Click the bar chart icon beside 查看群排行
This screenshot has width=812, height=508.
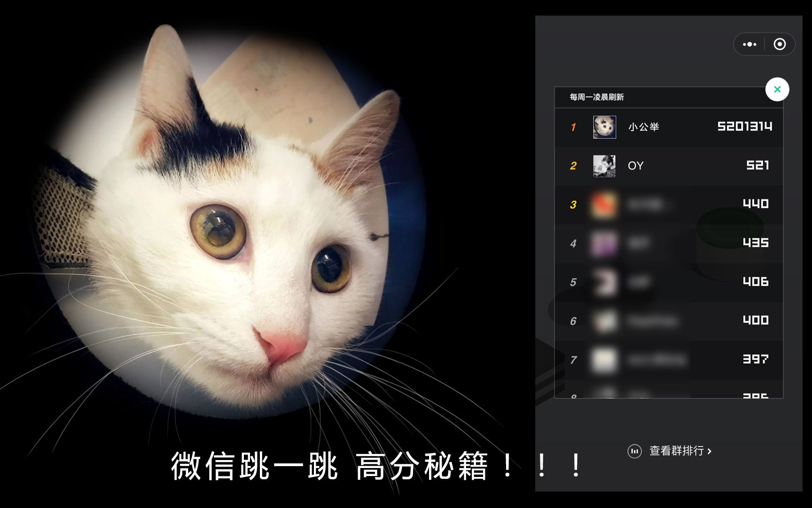coord(634,451)
